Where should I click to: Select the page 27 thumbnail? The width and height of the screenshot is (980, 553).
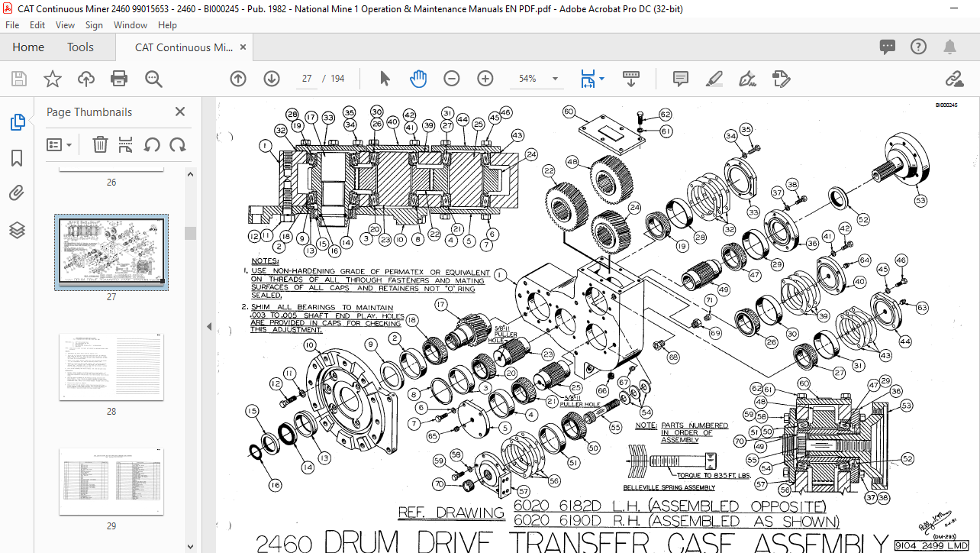point(111,253)
